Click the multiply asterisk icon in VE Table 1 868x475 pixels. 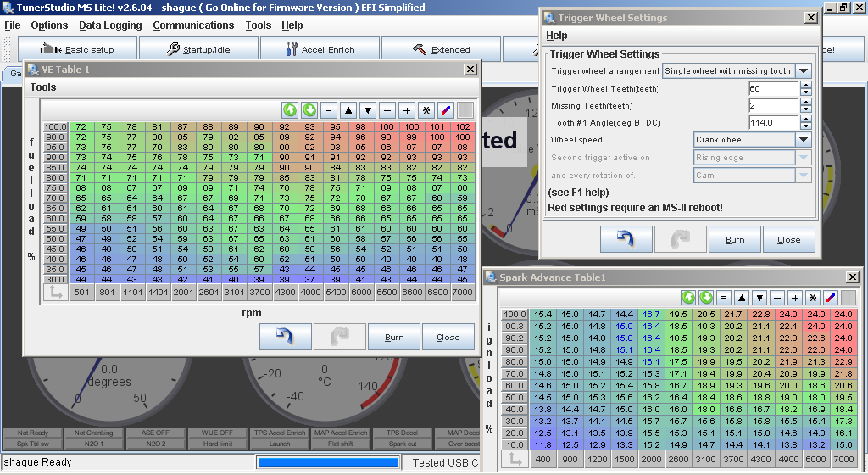[426, 110]
